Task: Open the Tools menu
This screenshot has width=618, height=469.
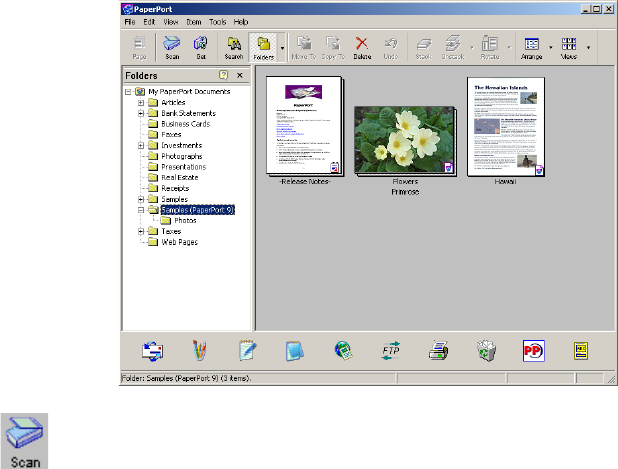Action: point(218,22)
